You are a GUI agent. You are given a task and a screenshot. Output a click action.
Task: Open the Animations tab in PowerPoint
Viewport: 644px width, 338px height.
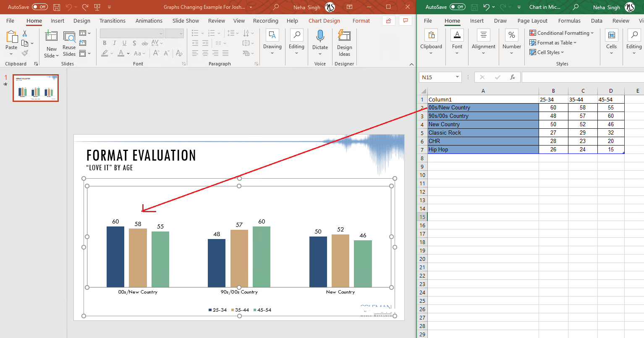149,21
